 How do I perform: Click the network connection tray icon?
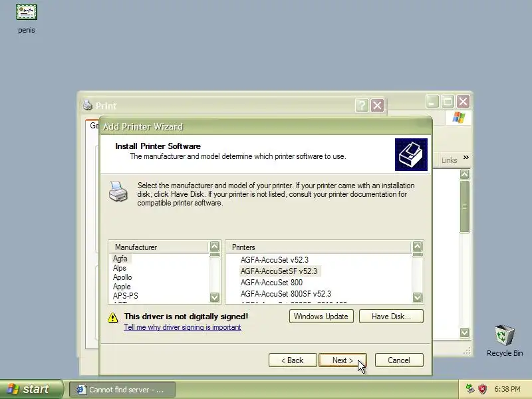pyautogui.click(x=470, y=389)
